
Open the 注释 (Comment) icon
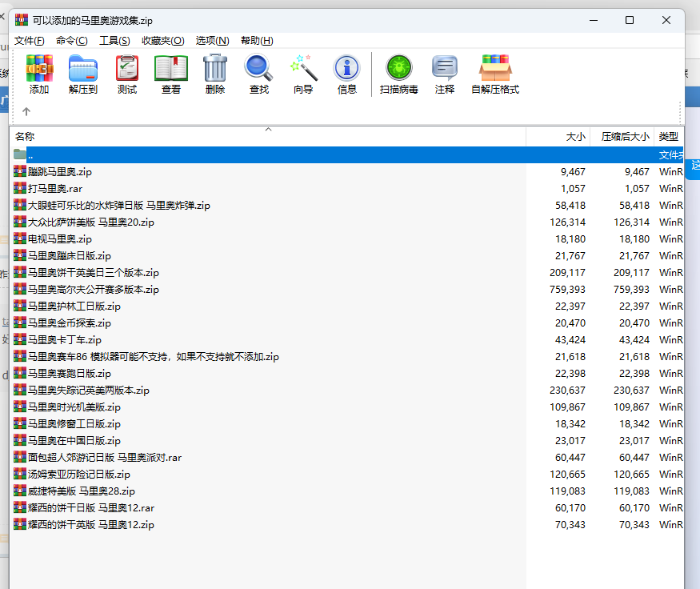[445, 74]
